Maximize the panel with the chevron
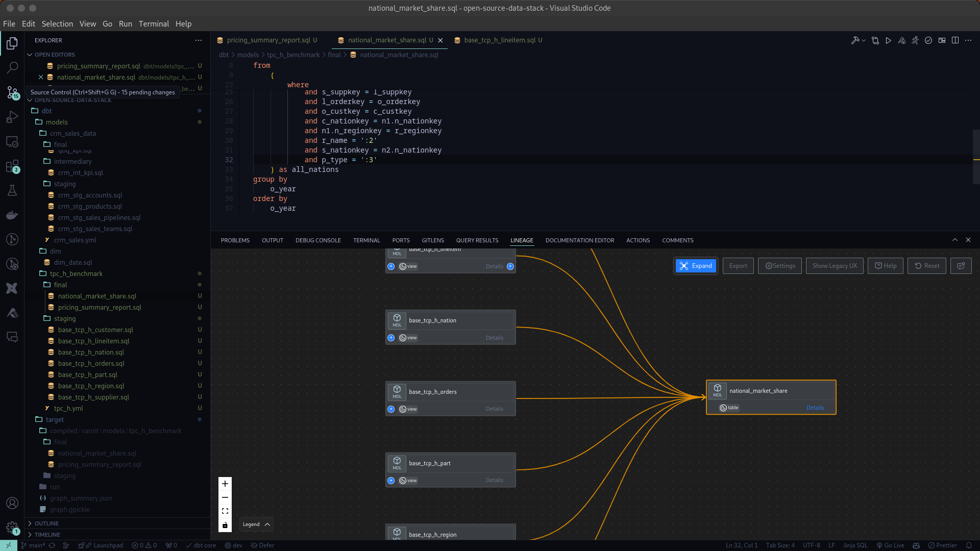This screenshot has width=980, height=551. pos(955,240)
